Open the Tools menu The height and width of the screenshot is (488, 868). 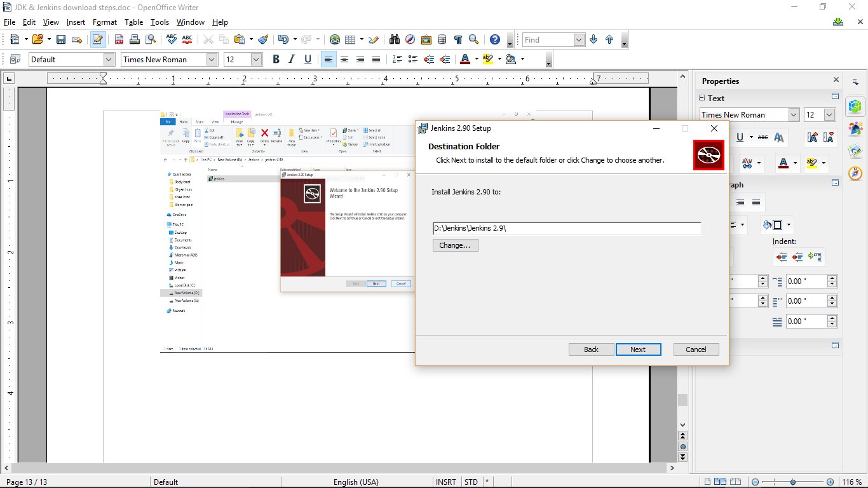159,22
